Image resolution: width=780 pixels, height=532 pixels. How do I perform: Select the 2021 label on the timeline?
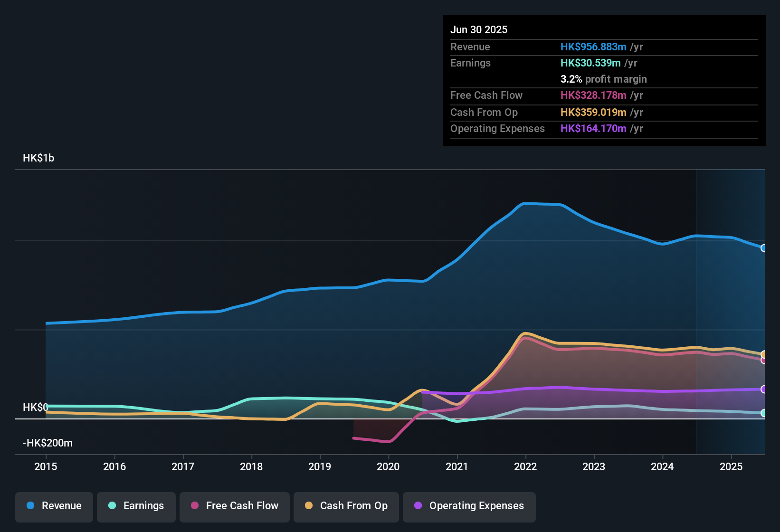tap(457, 467)
